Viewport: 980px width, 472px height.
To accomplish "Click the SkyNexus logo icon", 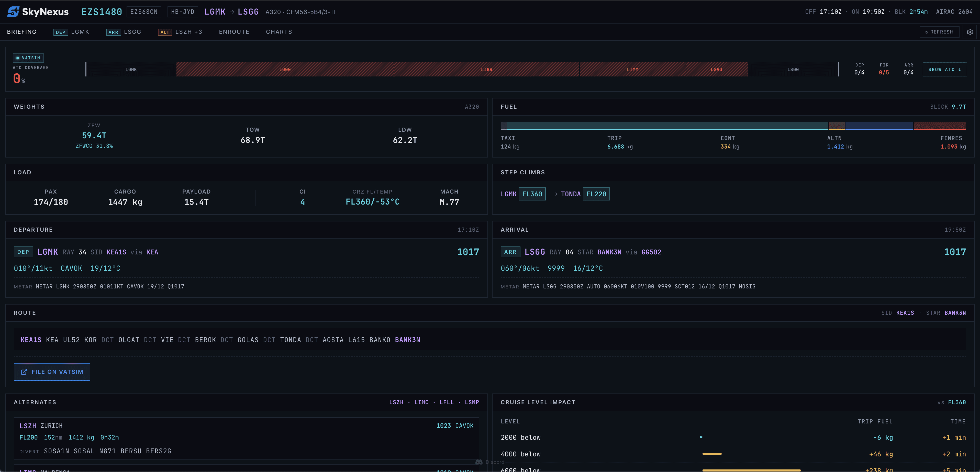I will pos(13,12).
